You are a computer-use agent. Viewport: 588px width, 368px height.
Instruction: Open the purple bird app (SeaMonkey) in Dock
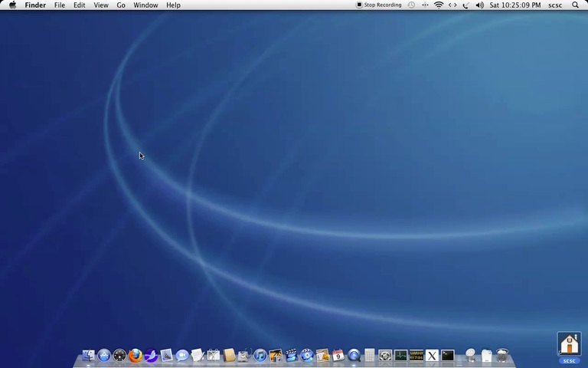(x=151, y=355)
